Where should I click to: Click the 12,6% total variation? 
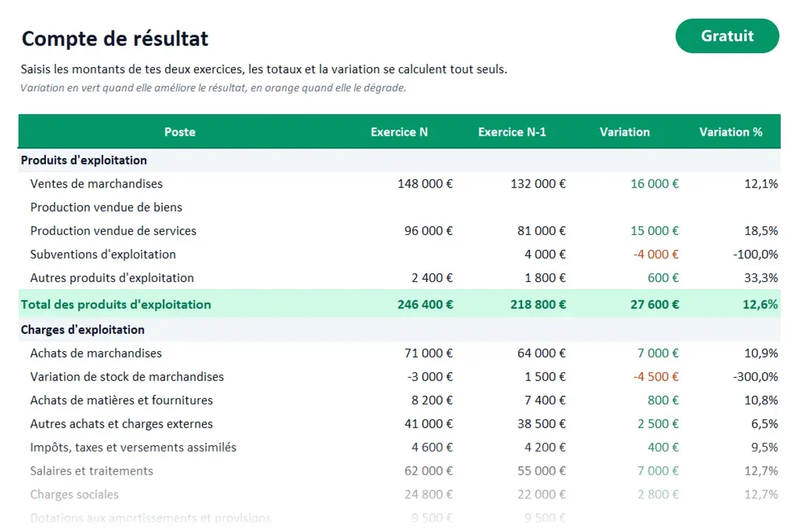(760, 305)
